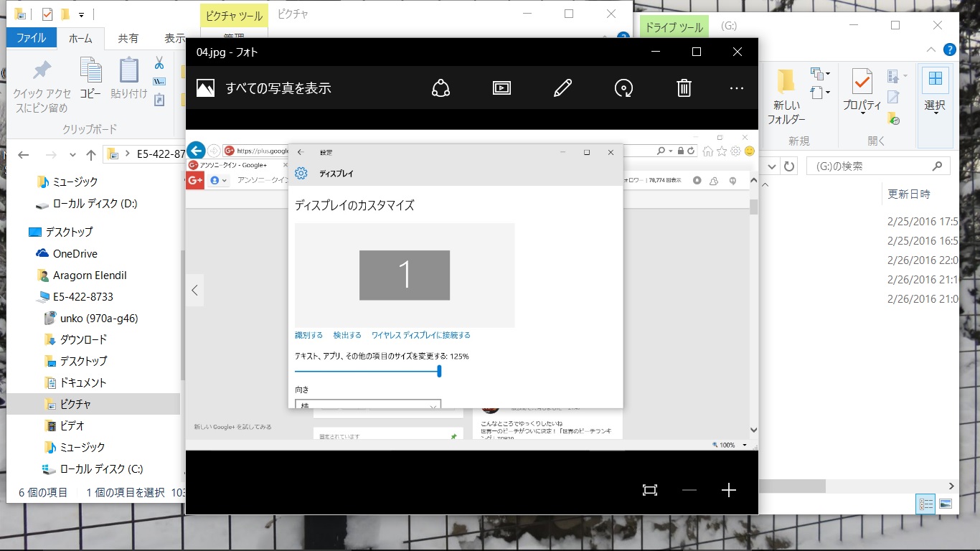This screenshot has width=980, height=551.
Task: Delete 04.jpg using the trash icon
Action: coord(684,88)
